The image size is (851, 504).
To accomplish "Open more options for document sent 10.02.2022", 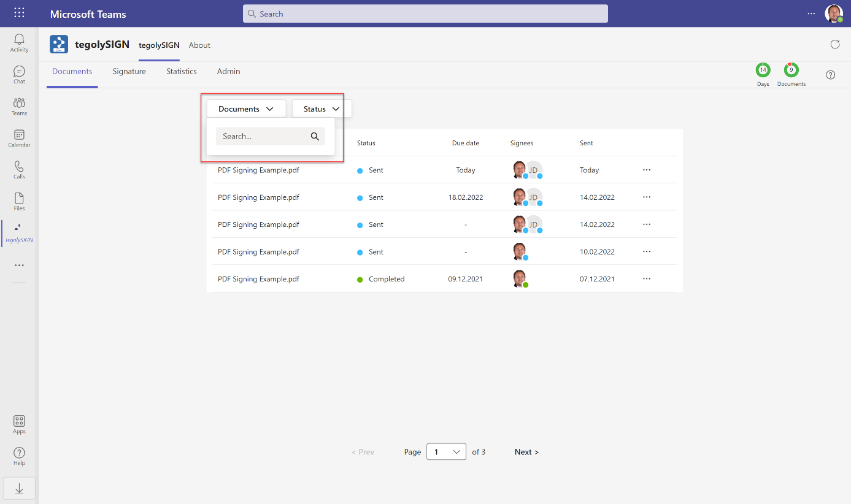I will [647, 251].
